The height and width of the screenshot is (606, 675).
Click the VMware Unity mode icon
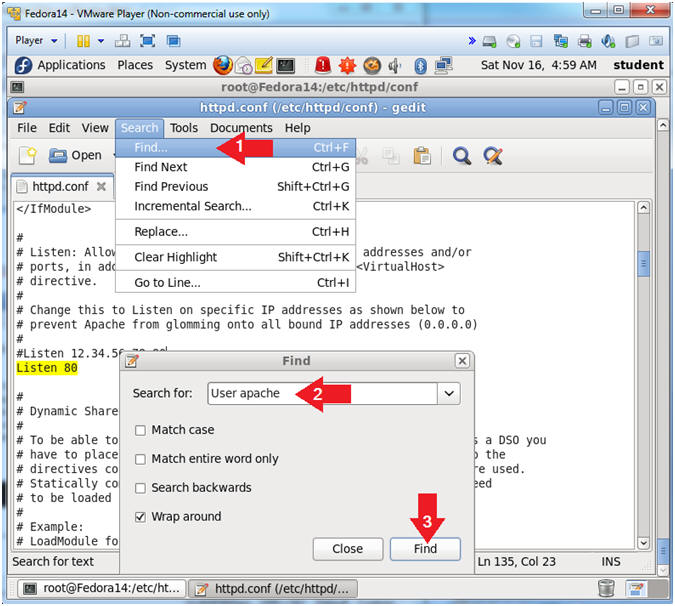pos(173,41)
